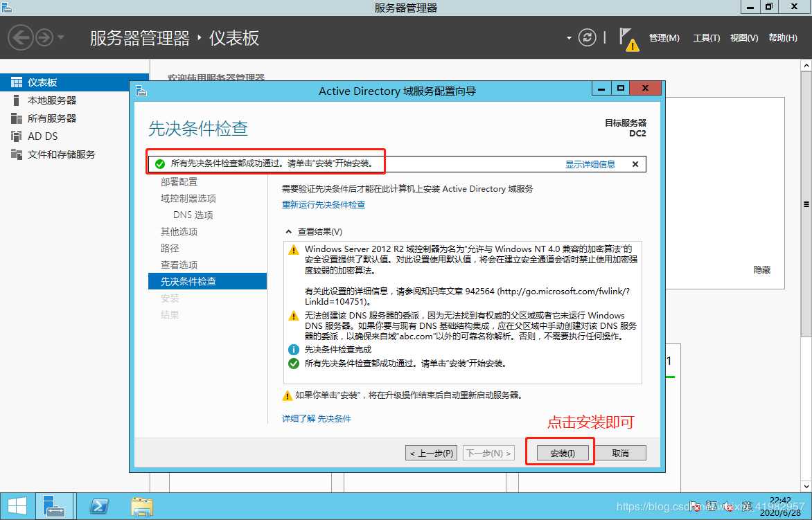Open the 视图(V) menu
The image size is (812, 520).
[x=744, y=38]
